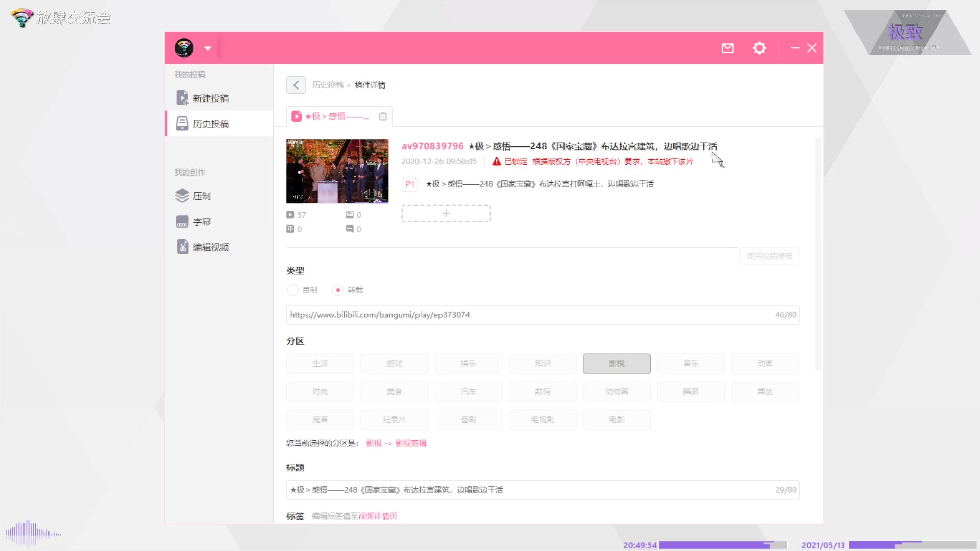Click the play count icon showing 57

click(x=290, y=215)
